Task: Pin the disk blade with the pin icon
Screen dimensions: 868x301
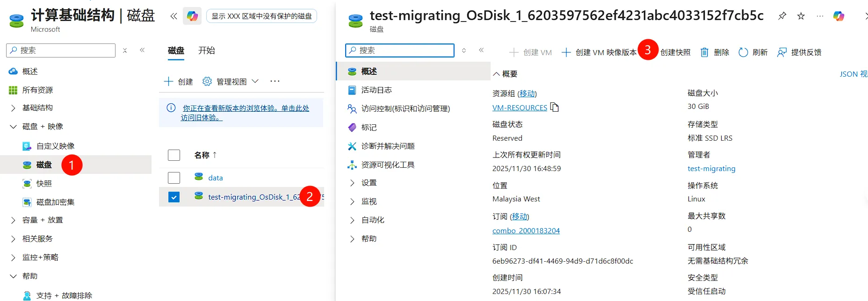Action: click(782, 16)
